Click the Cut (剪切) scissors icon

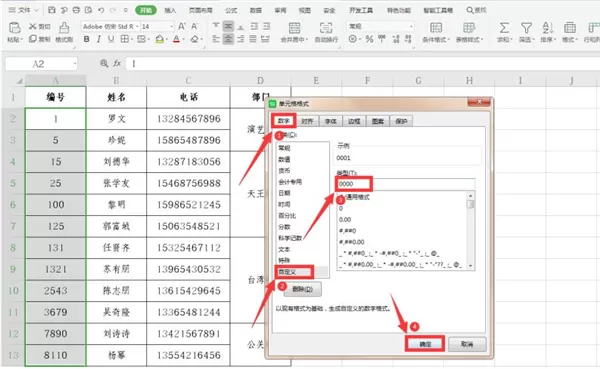(33, 26)
